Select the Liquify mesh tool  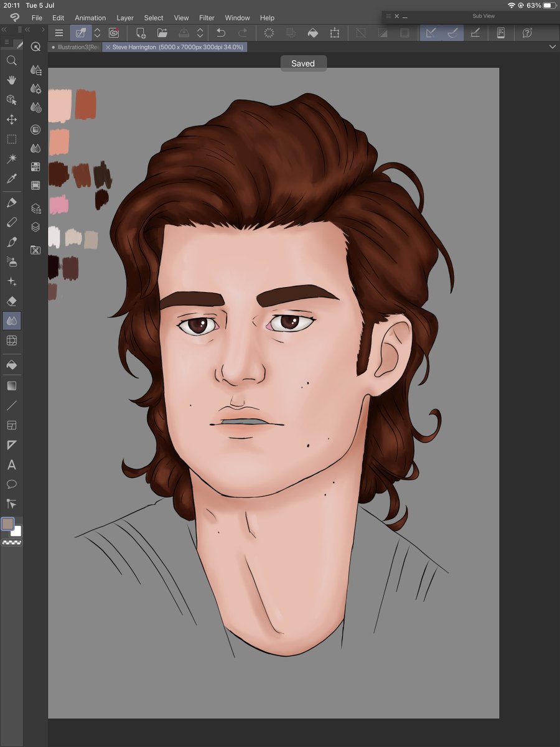(x=11, y=341)
